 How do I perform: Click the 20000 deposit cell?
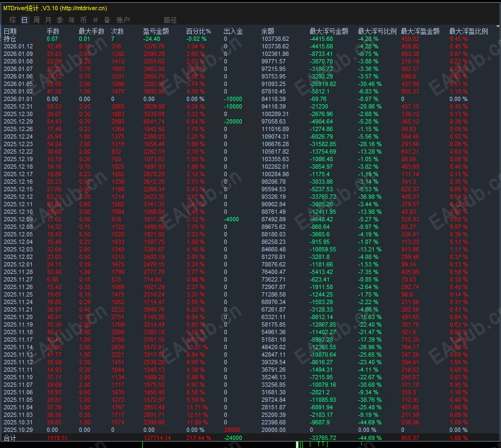232,430
